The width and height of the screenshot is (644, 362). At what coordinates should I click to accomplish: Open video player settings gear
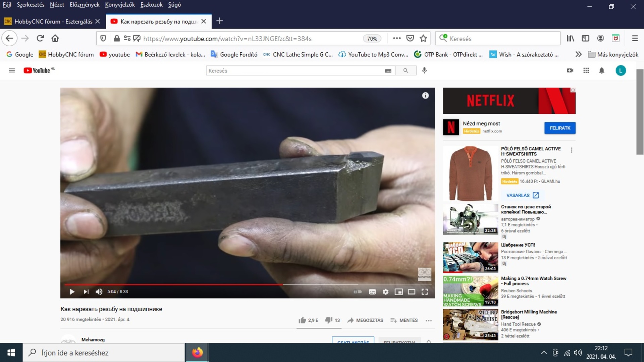(385, 292)
